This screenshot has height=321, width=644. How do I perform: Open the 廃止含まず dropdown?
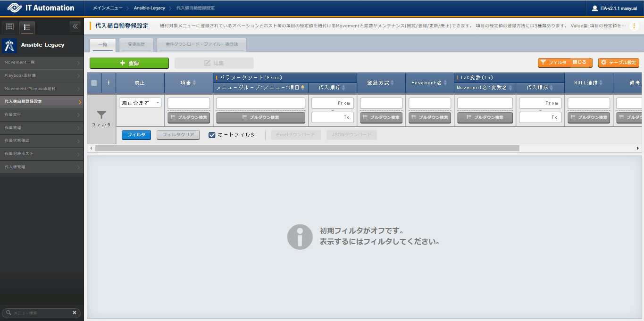click(x=140, y=103)
